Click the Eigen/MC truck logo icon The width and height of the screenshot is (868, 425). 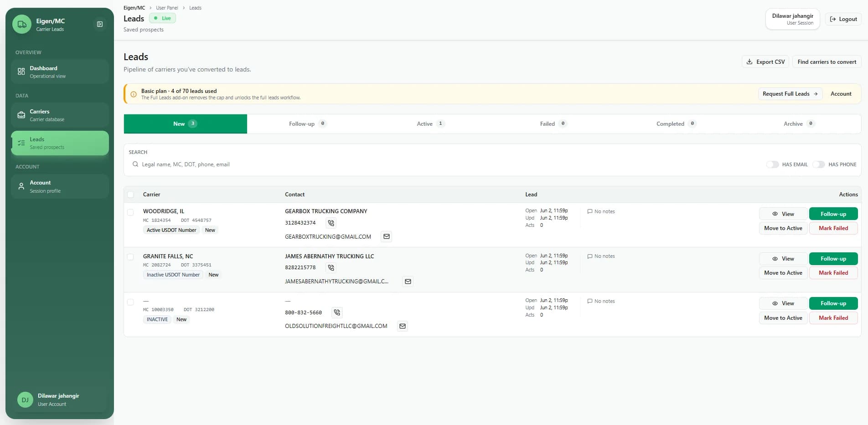[22, 25]
